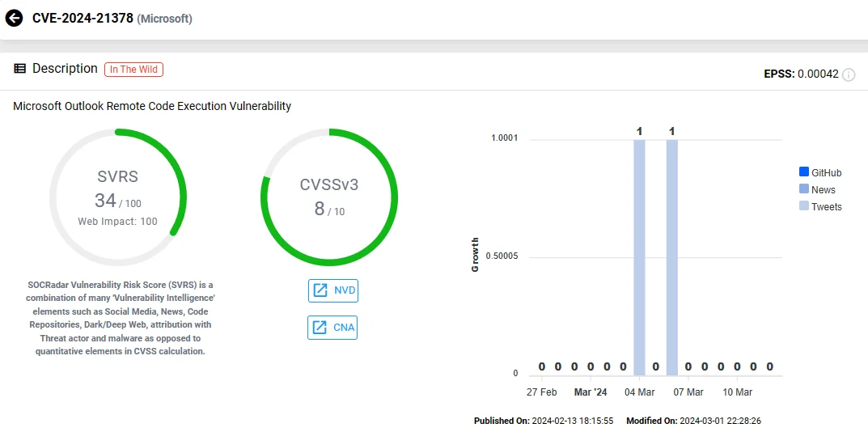Click the 04 Mar axis label
This screenshot has width=868, height=432.
coord(639,392)
